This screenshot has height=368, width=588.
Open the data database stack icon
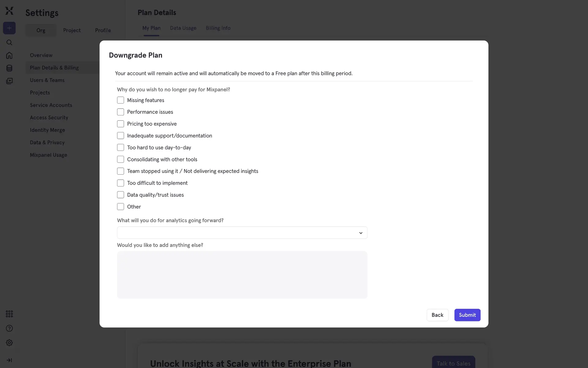tap(9, 68)
